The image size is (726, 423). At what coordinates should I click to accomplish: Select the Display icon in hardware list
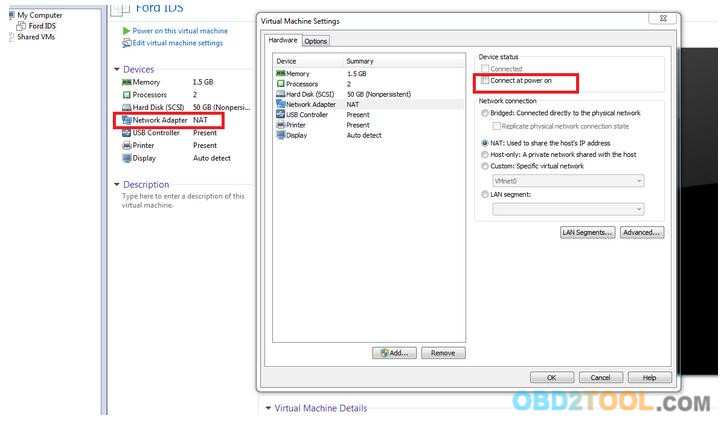(x=280, y=135)
